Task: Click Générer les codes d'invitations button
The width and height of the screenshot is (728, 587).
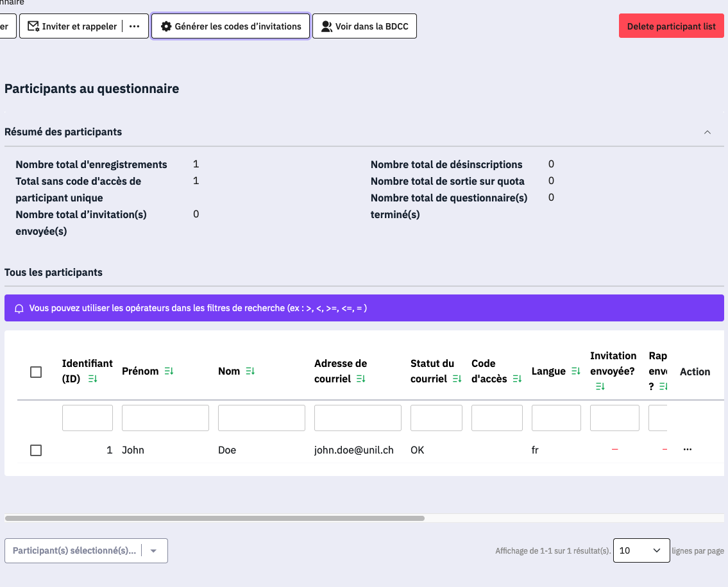Action: [231, 26]
